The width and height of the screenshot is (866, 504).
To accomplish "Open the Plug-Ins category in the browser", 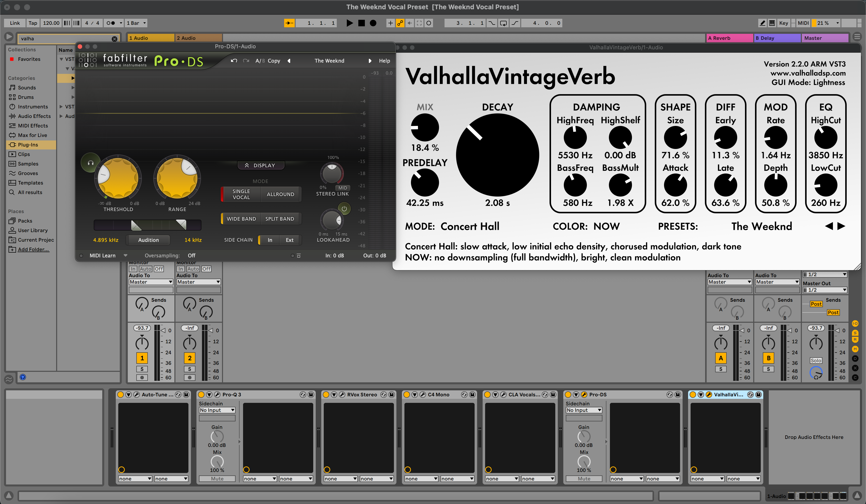I will pyautogui.click(x=28, y=144).
